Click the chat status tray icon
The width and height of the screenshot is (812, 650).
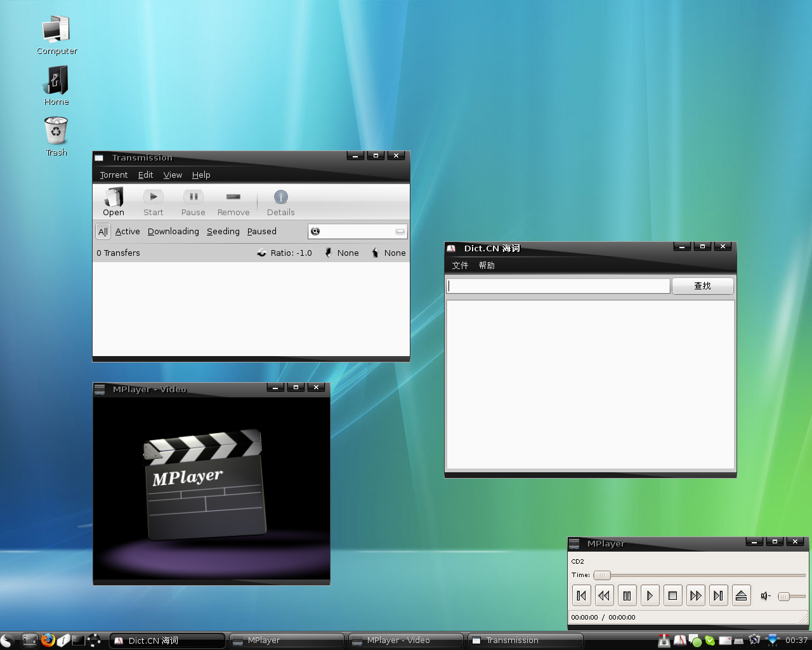pyautogui.click(x=695, y=640)
